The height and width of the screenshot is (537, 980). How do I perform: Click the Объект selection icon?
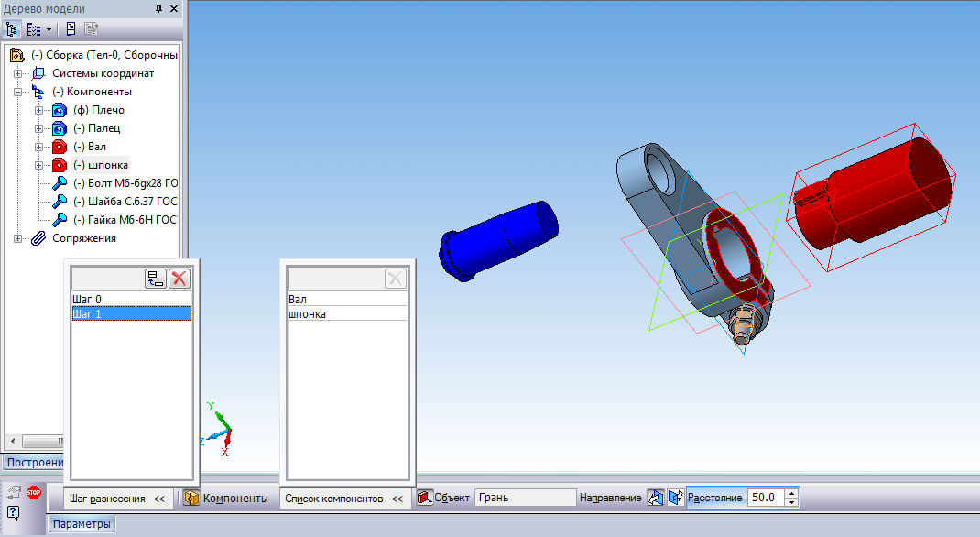[424, 499]
